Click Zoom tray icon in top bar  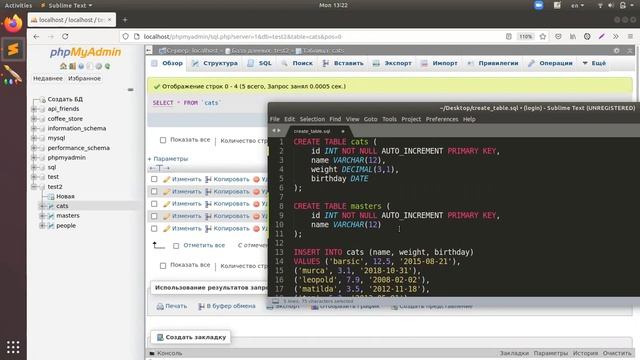point(539,5)
